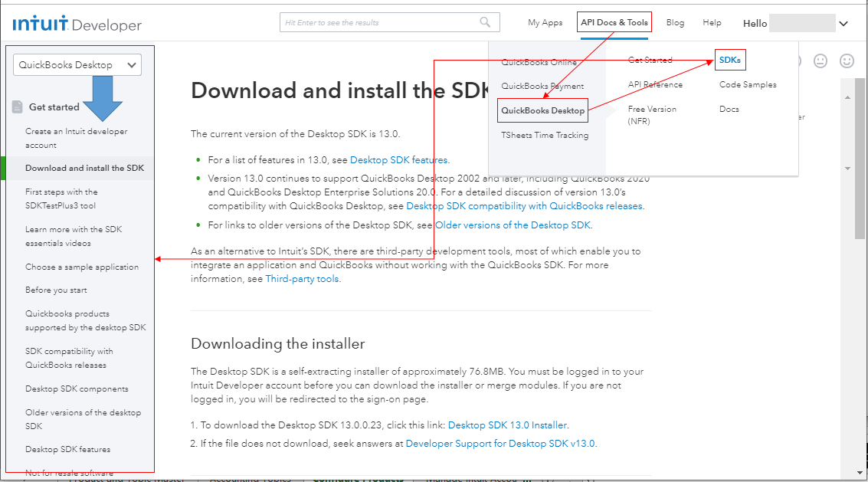Open the QuickBooks Desktop product dropdown

pos(77,65)
